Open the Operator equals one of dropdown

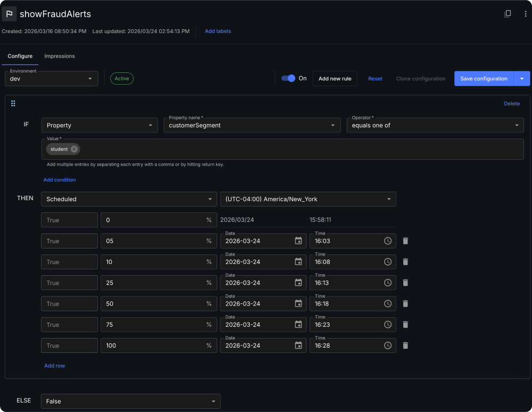click(x=435, y=125)
